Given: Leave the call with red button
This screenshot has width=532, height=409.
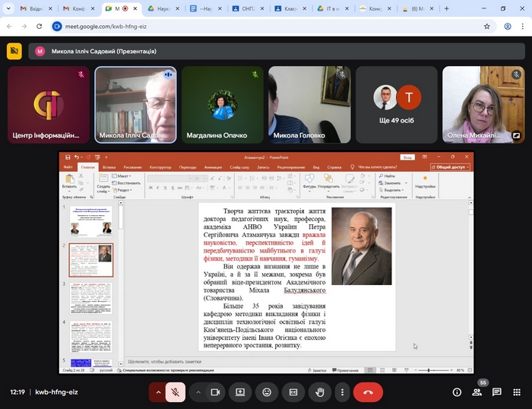Looking at the screenshot, I should pyautogui.click(x=368, y=392).
